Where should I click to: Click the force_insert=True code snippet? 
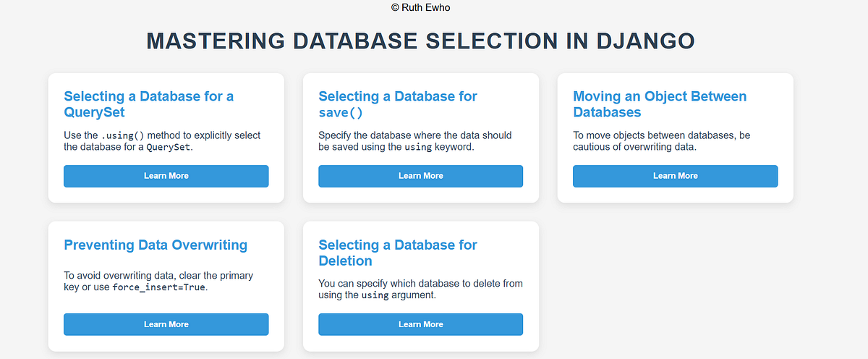[159, 287]
